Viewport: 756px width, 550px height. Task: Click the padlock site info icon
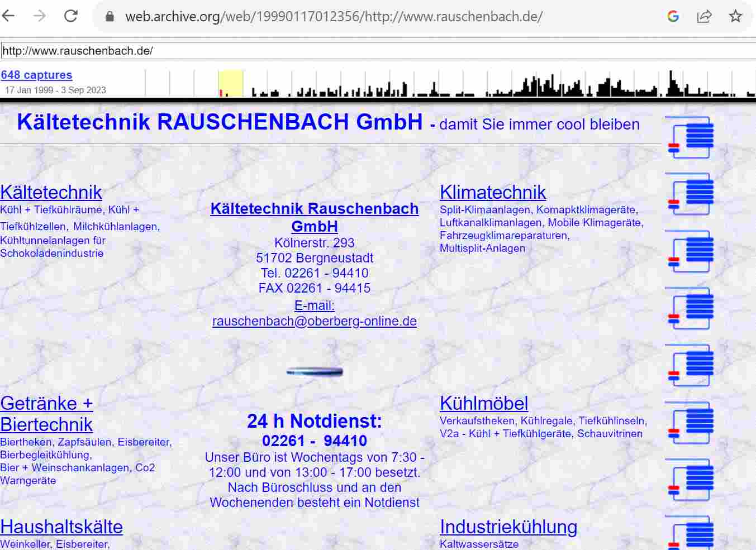click(110, 17)
